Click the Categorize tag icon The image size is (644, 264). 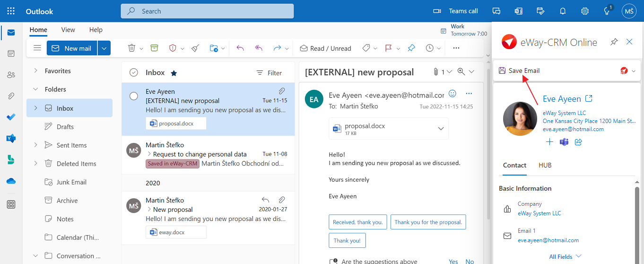click(366, 48)
